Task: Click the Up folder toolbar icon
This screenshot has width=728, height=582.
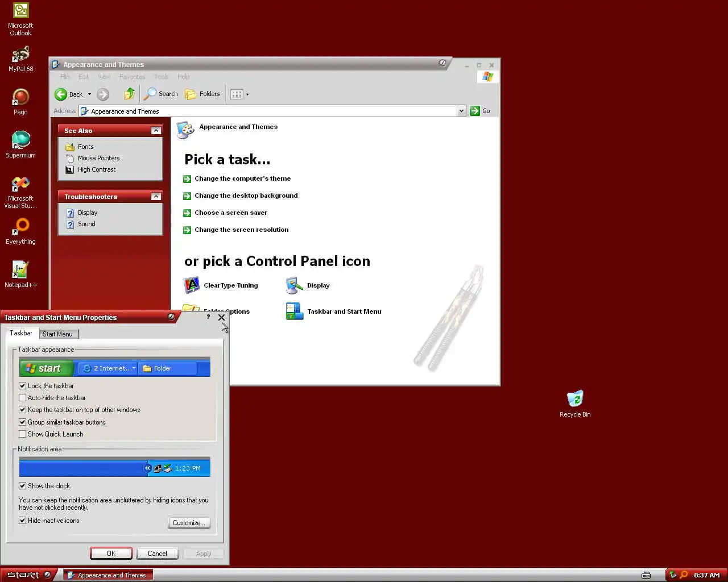Action: (x=130, y=94)
